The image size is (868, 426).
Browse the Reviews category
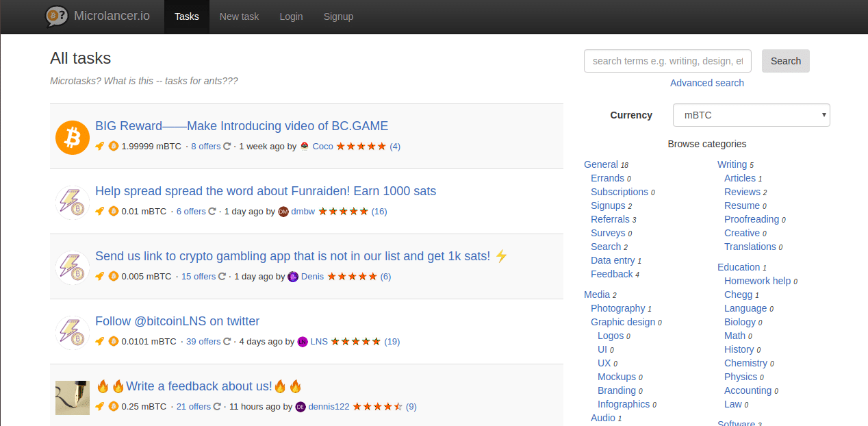742,192
